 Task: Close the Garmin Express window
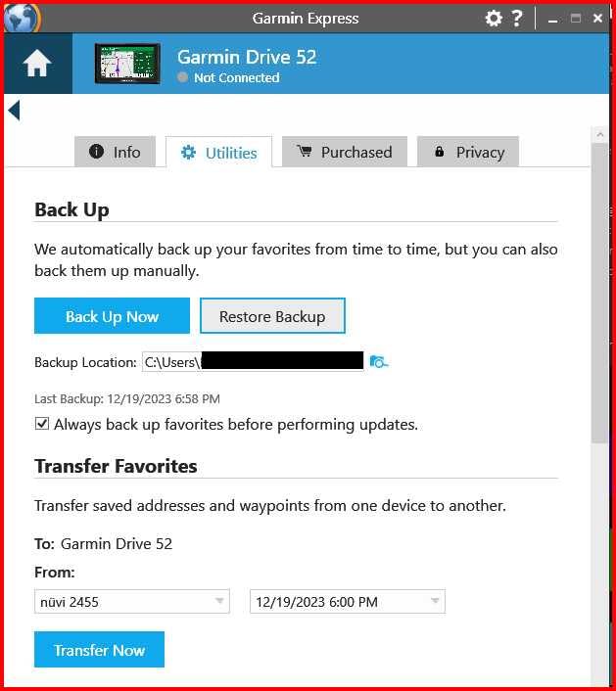[598, 18]
